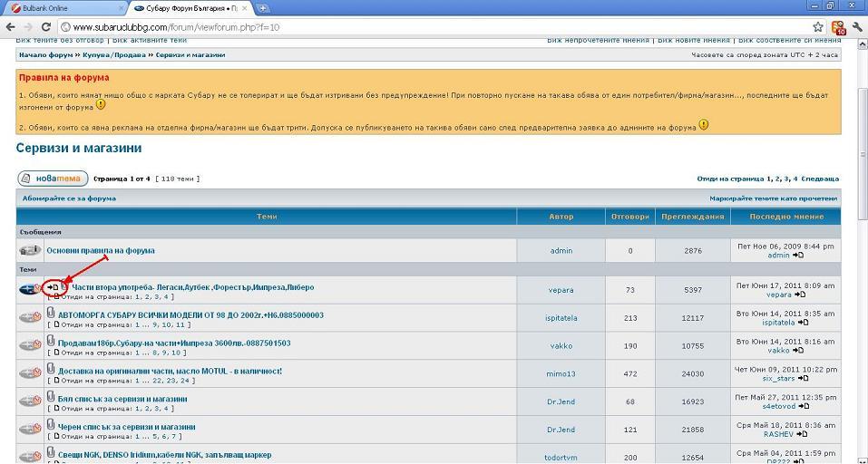The width and height of the screenshot is (868, 464).
Task: Open author todortvm profile link
Action: coord(561,458)
